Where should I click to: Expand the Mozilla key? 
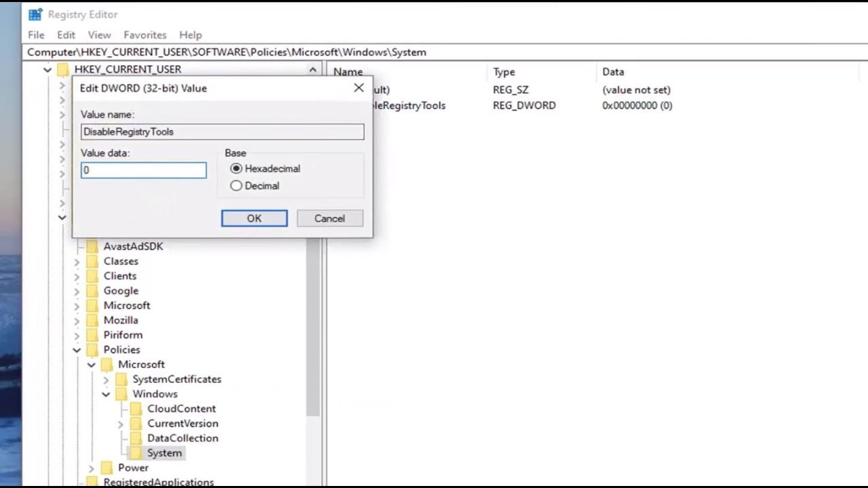77,321
